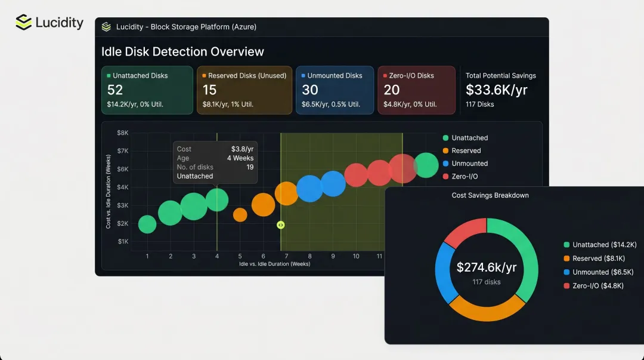The height and width of the screenshot is (360, 644).
Task: Click the $274.6k/yr total in the donut center
Action: pos(487,267)
